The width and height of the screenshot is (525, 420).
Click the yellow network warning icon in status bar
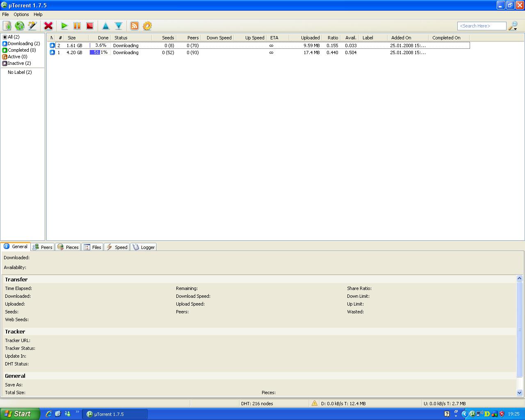pyautogui.click(x=315, y=403)
